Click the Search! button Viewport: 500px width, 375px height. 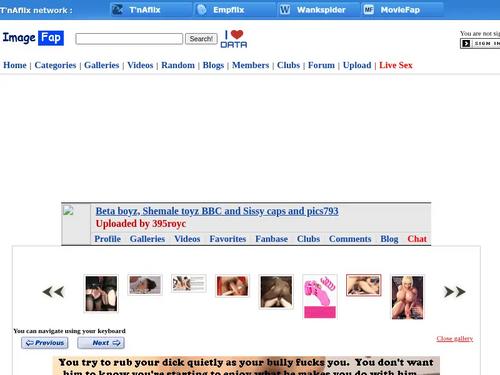[201, 39]
